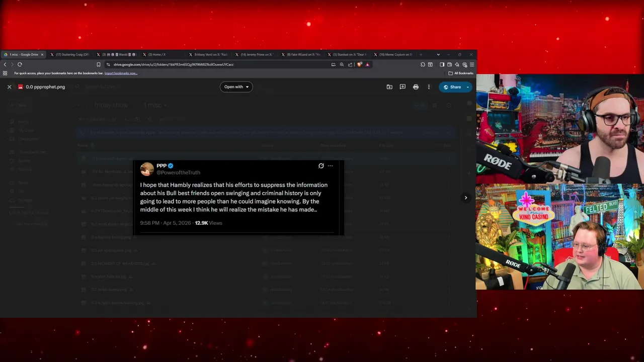Switch to the '(17) Stuttering Craig' tab

tap(71, 54)
